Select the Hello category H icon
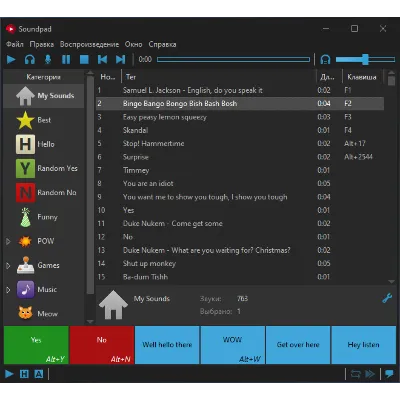400x400 pixels. pos(25,144)
